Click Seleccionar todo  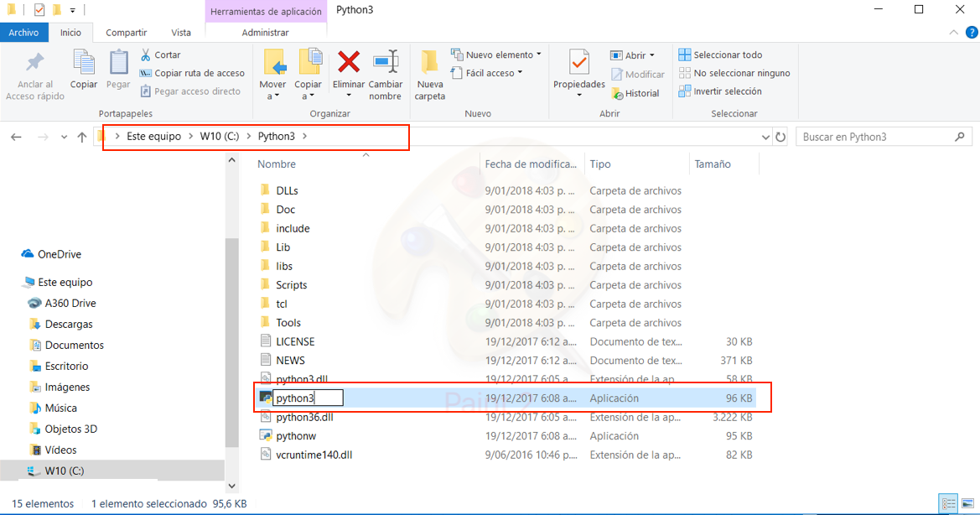click(x=721, y=55)
